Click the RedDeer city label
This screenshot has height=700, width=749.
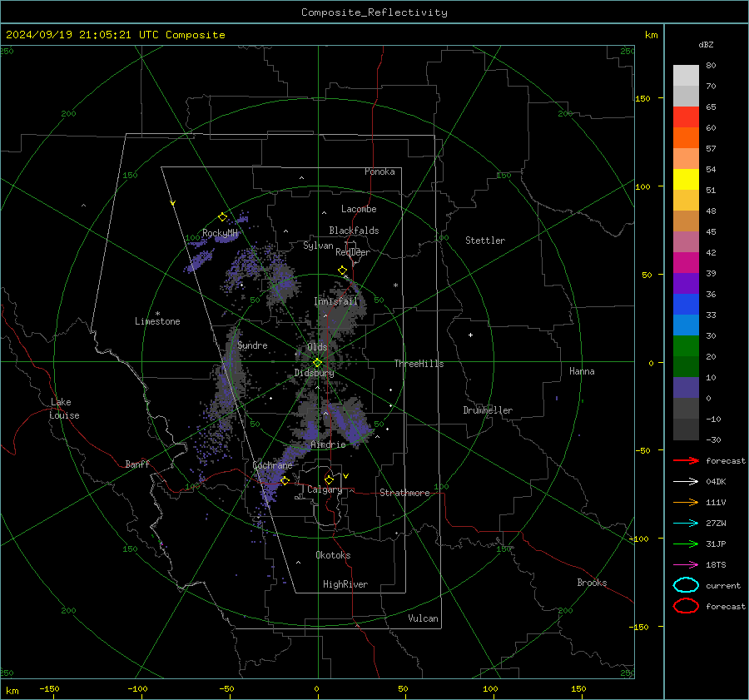click(353, 252)
